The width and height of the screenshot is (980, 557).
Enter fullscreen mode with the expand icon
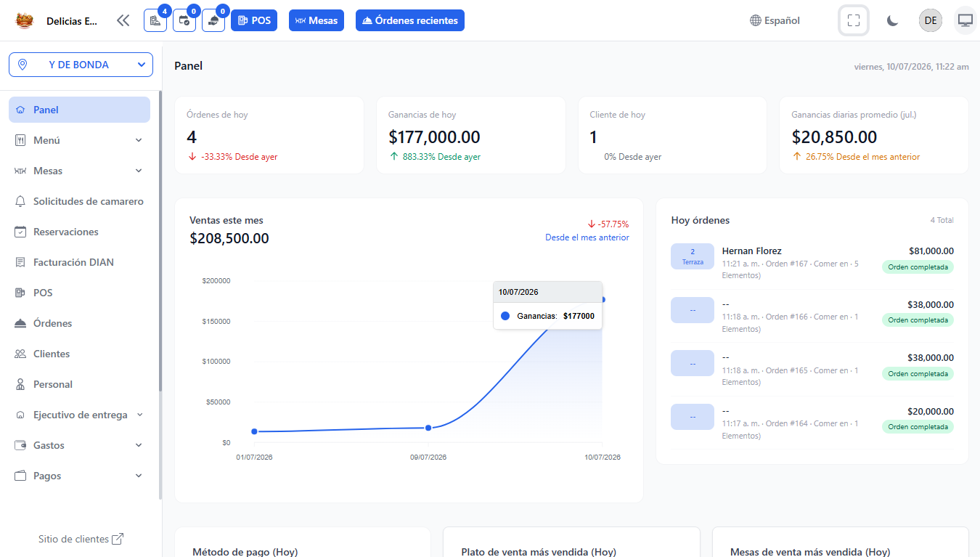[854, 20]
